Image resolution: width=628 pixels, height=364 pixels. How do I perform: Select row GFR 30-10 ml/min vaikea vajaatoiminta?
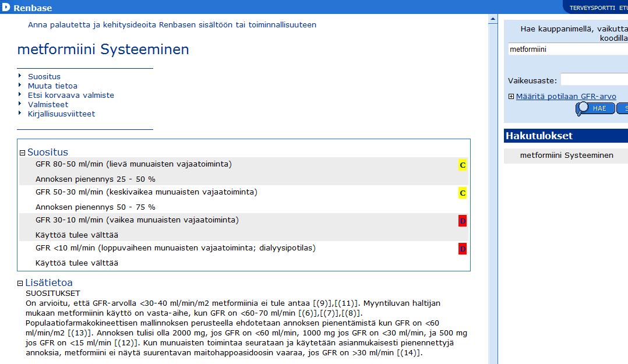(243, 228)
